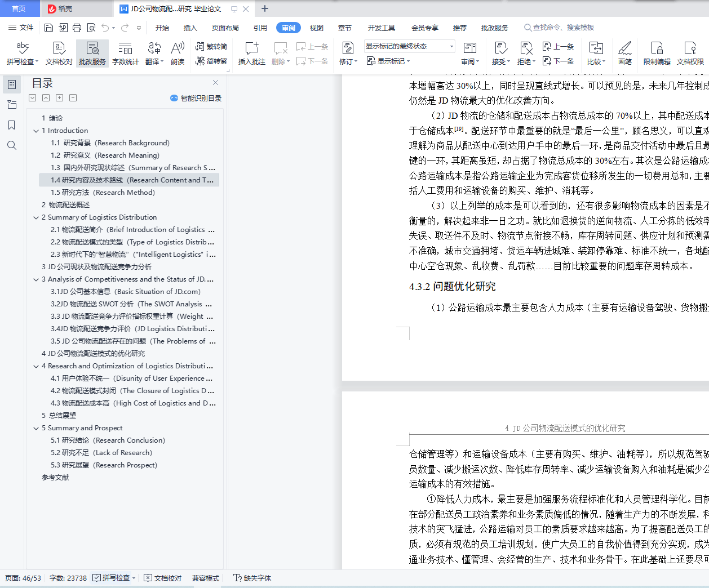This screenshot has height=588, width=709.
Task: Open the 审阅 review pane icon
Action: coord(470,54)
